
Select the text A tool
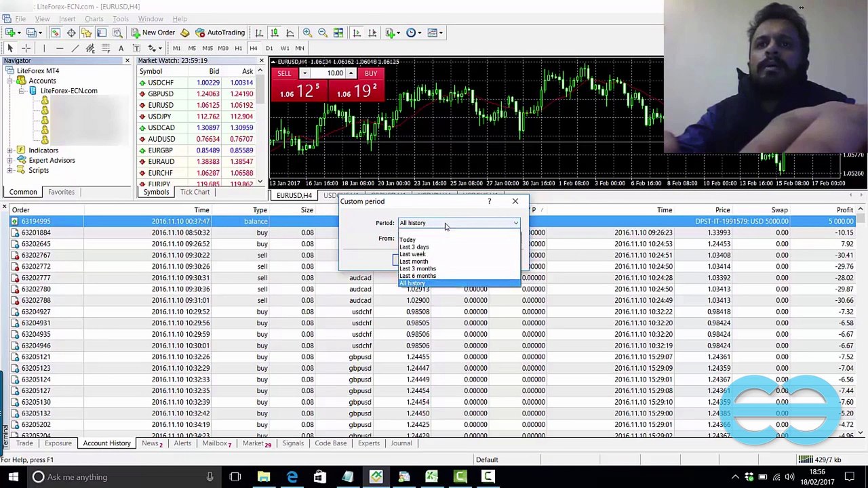tap(121, 48)
